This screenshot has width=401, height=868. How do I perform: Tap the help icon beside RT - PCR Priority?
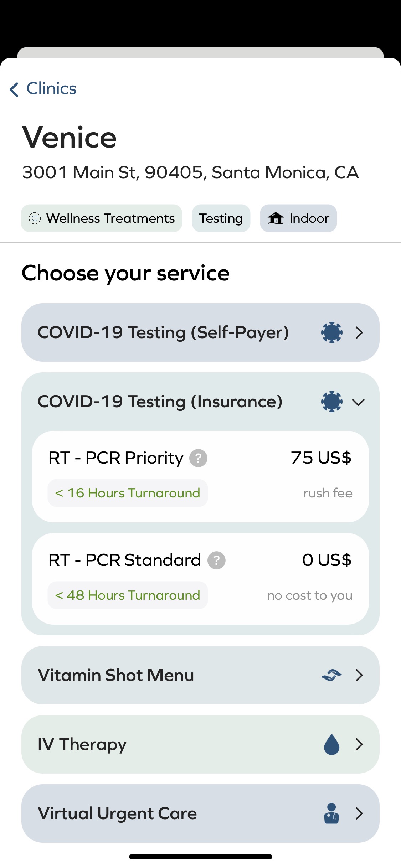198,458
